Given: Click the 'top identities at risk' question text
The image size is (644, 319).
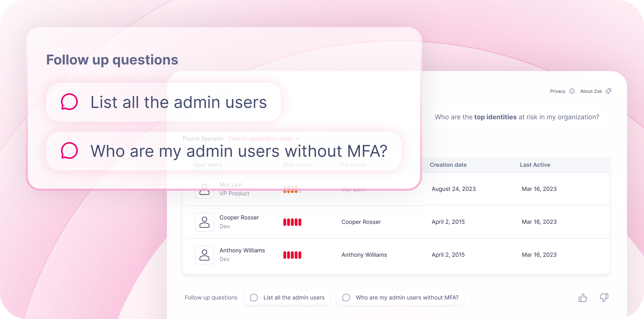Looking at the screenshot, I should pos(517,117).
